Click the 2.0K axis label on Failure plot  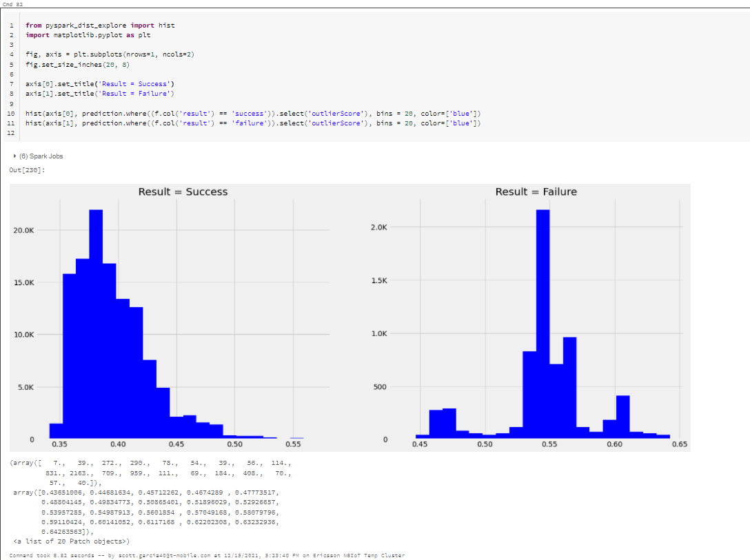click(x=378, y=227)
